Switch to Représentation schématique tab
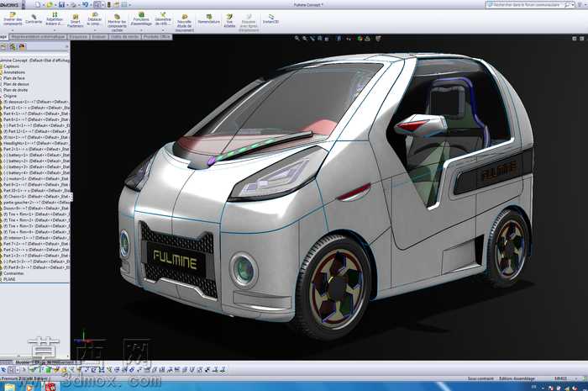Viewport: 588px width, 391px height. tap(38, 37)
